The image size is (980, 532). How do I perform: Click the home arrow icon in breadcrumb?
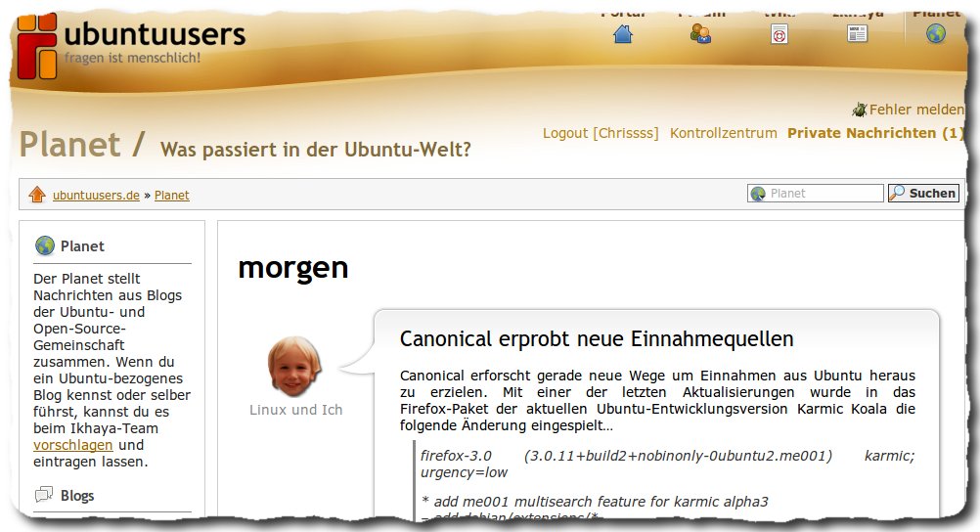coord(37,195)
